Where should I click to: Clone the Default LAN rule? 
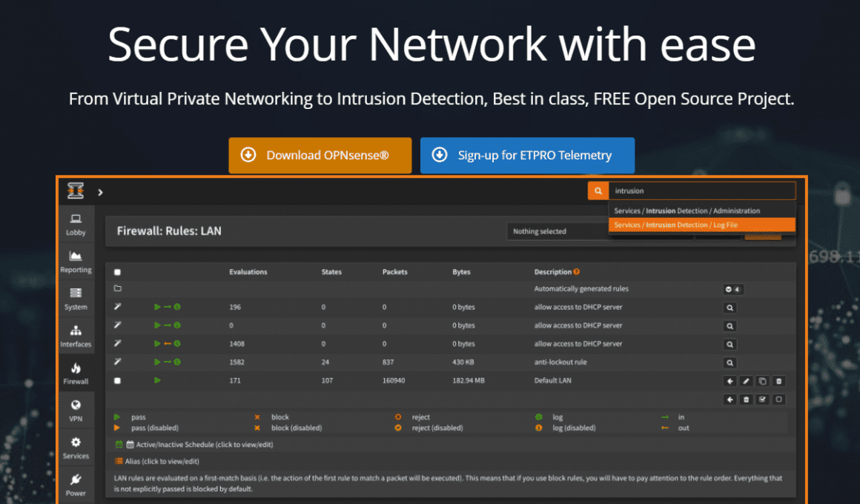point(762,381)
